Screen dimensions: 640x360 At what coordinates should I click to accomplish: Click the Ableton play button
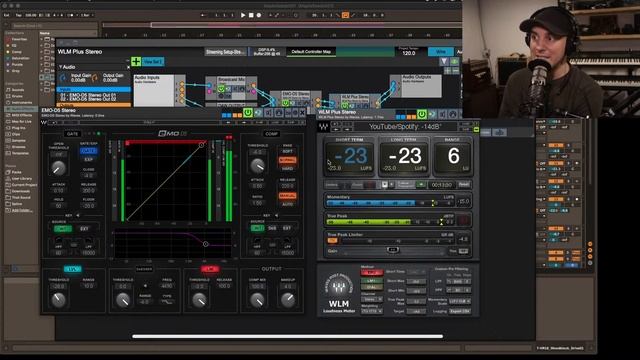243,15
